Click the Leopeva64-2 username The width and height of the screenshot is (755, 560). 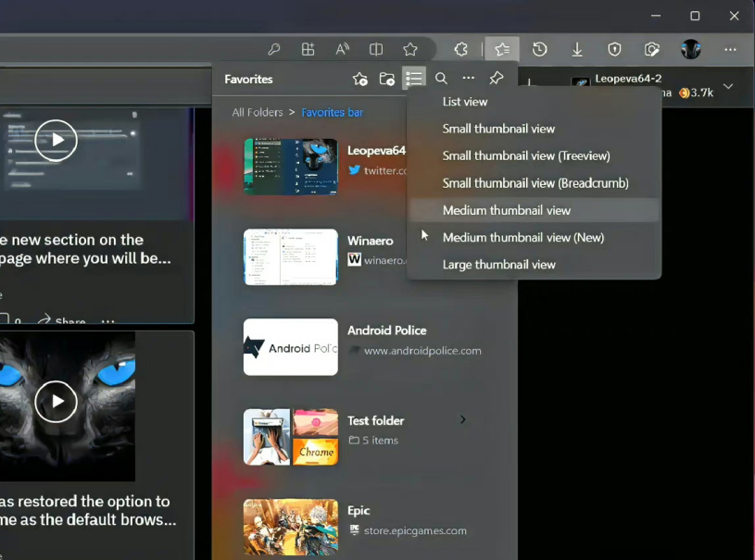(x=628, y=79)
